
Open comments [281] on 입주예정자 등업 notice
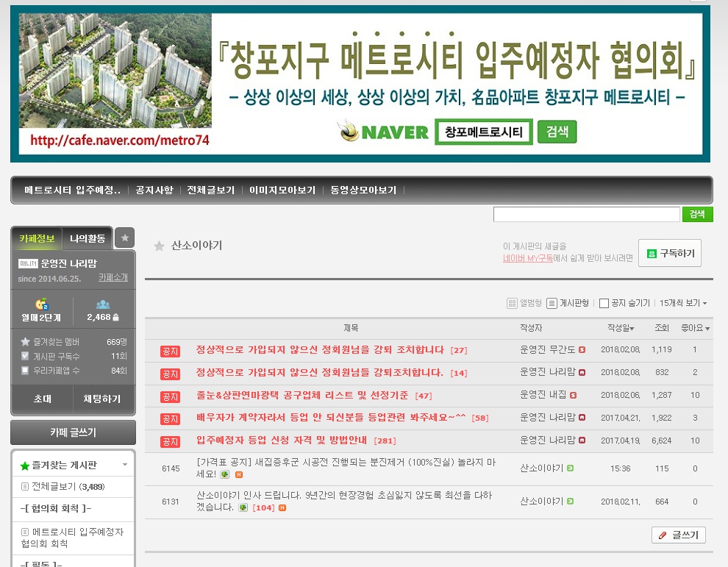pyautogui.click(x=385, y=441)
